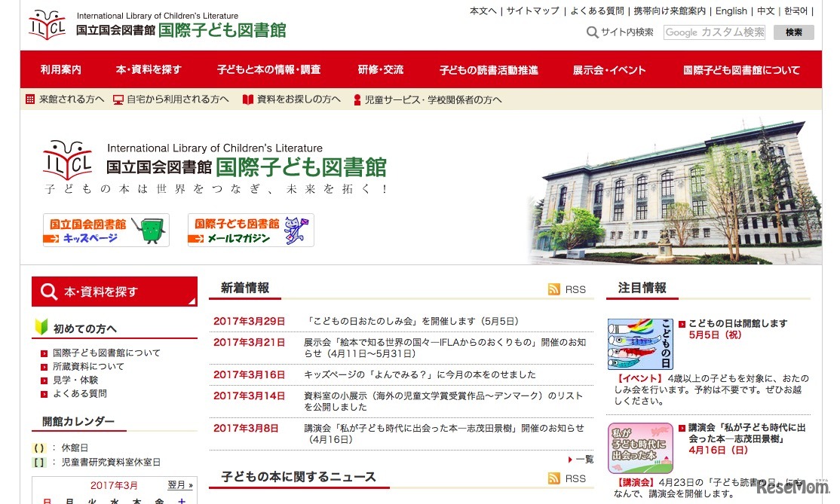Click the 注目情報 section heading

642,288
